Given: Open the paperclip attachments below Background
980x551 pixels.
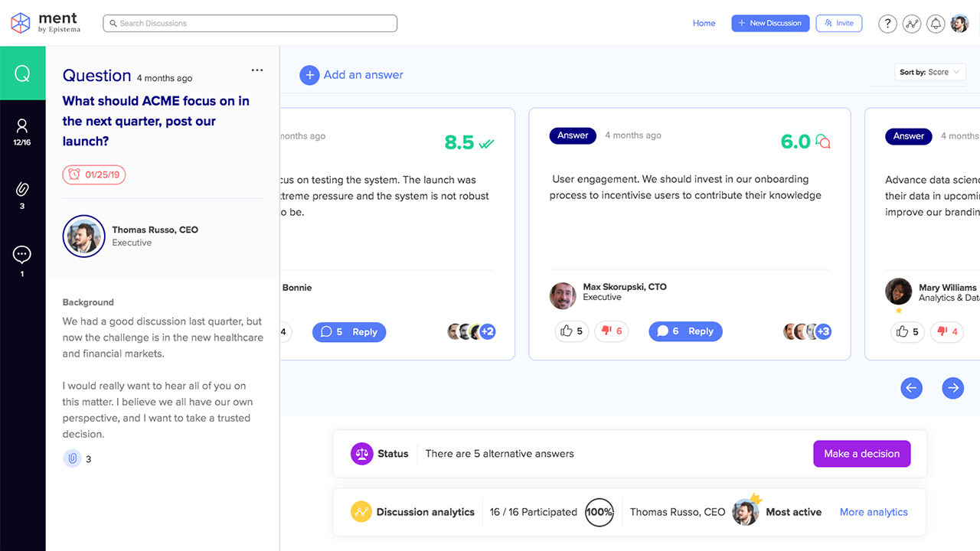Looking at the screenshot, I should click(73, 458).
